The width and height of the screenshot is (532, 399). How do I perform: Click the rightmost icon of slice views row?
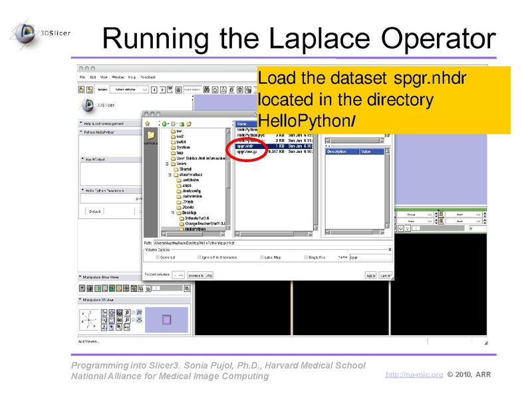[x=187, y=289]
